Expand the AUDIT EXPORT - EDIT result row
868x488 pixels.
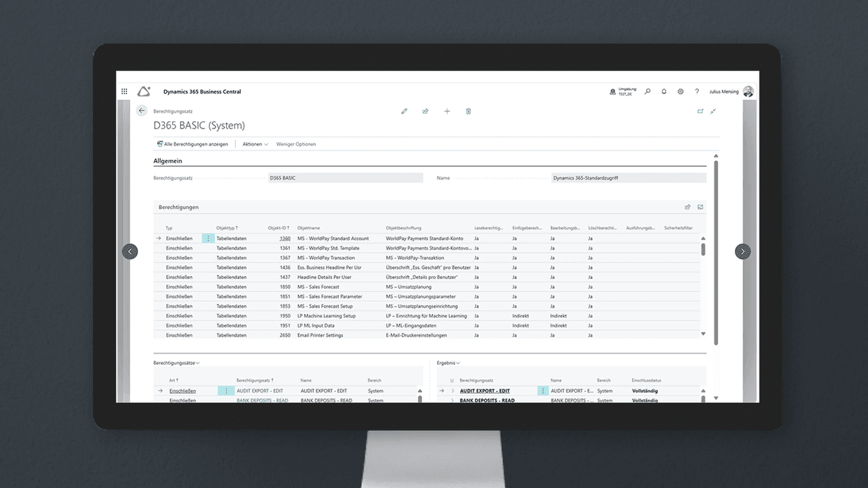pos(452,391)
